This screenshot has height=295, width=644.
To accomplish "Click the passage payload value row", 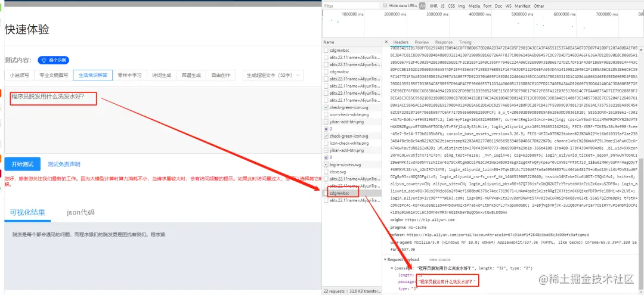I will point(437,281).
